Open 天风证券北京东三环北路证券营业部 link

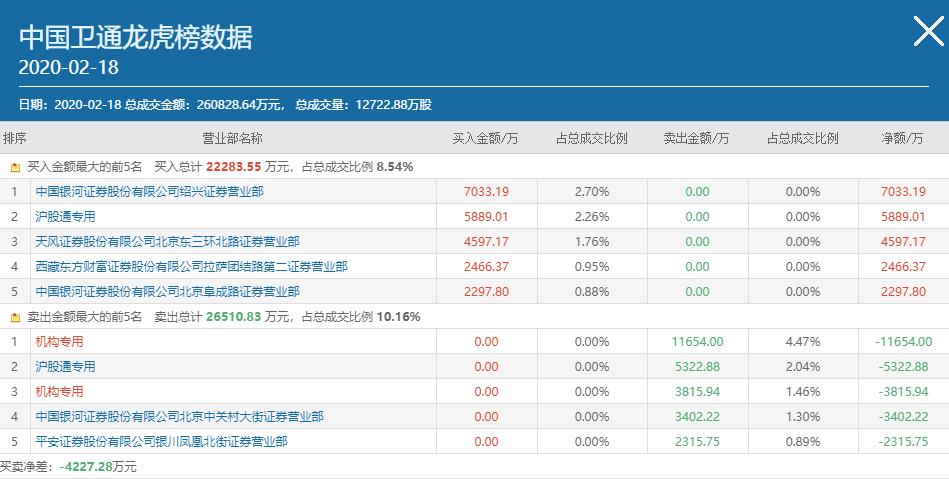click(x=167, y=241)
